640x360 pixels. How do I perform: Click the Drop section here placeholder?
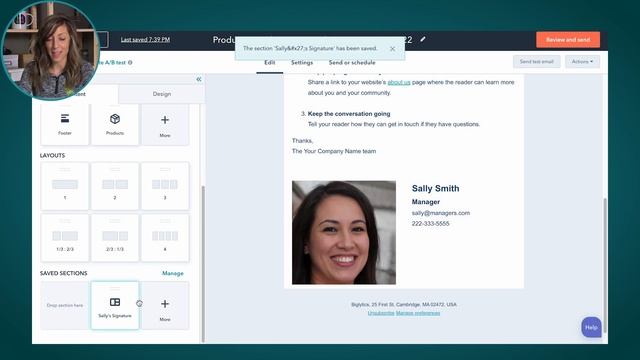pyautogui.click(x=65, y=305)
